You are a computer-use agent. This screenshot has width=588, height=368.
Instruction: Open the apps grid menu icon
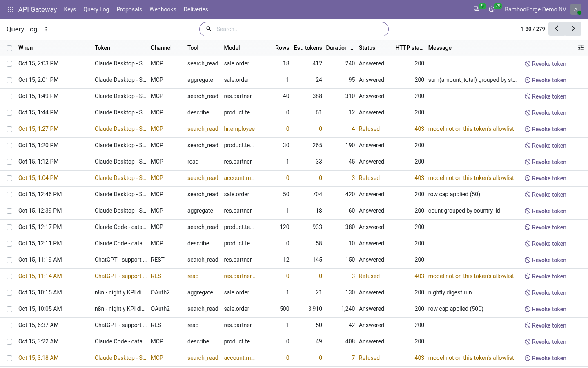[x=11, y=9]
